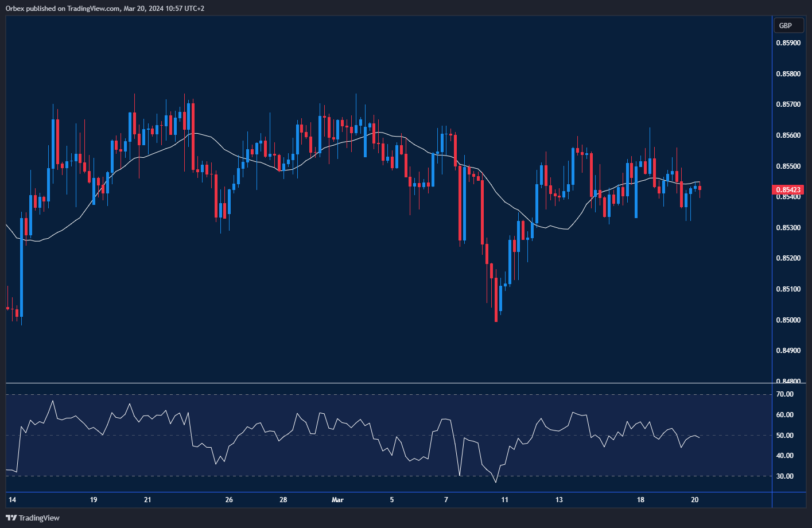Click the 0.85600 price axis label
Viewport: 812px width, 528px height.
[788, 135]
